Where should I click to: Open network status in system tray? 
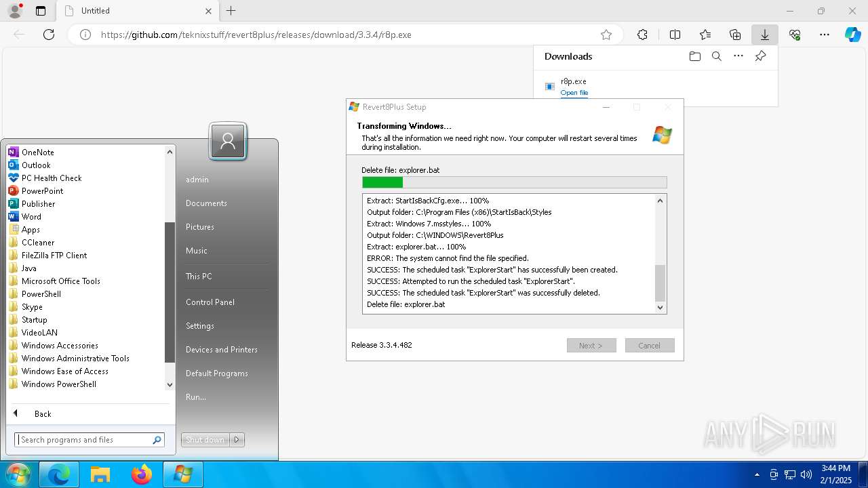tap(790, 474)
